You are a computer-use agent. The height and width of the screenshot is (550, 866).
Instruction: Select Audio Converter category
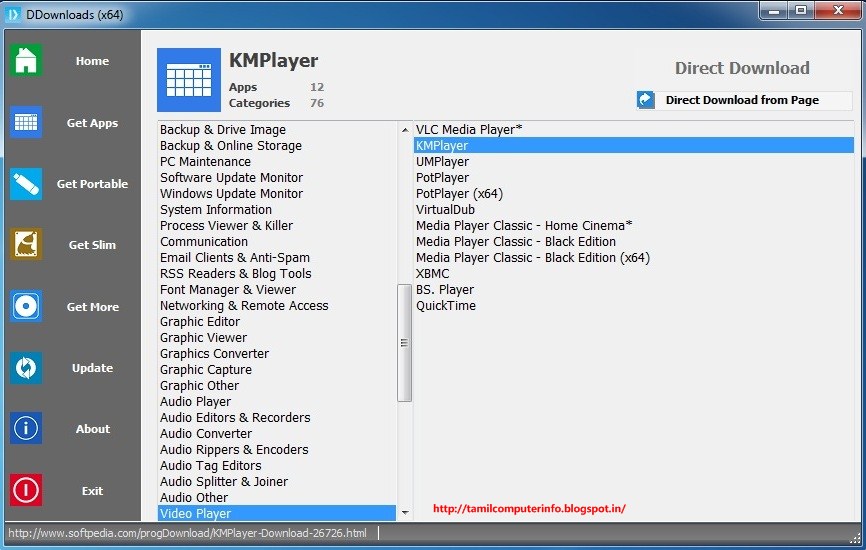coord(277,434)
